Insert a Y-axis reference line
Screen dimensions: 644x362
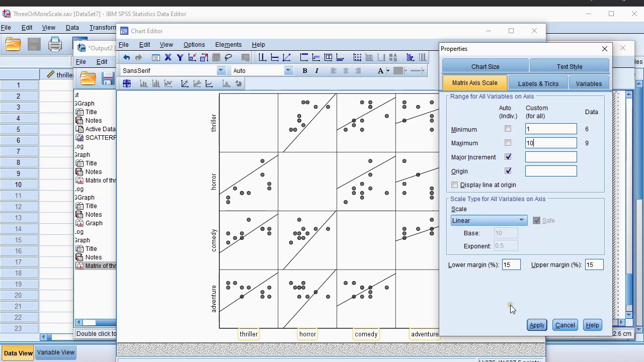coord(275,57)
